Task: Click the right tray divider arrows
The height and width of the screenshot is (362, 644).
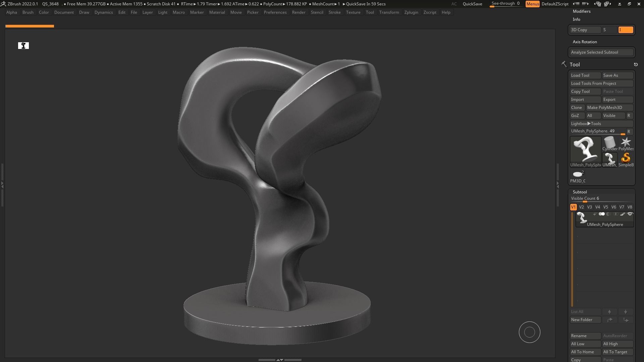Action: pos(558,184)
